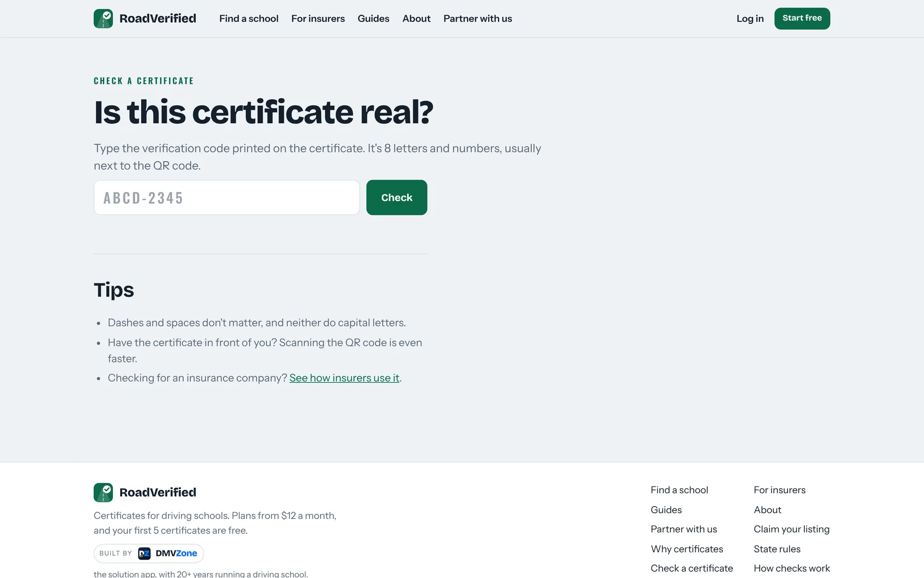Click the RoadVerified wordmark in footer
The width and height of the screenshot is (924, 578).
158,492
